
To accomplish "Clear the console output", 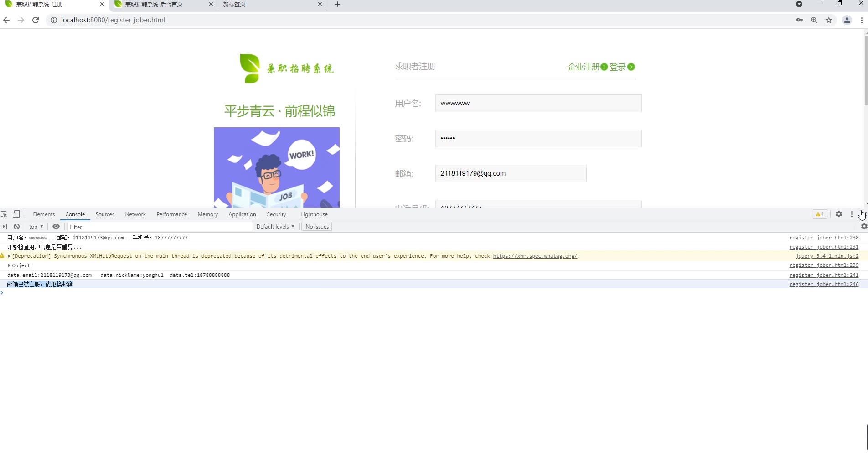I will [x=16, y=227].
